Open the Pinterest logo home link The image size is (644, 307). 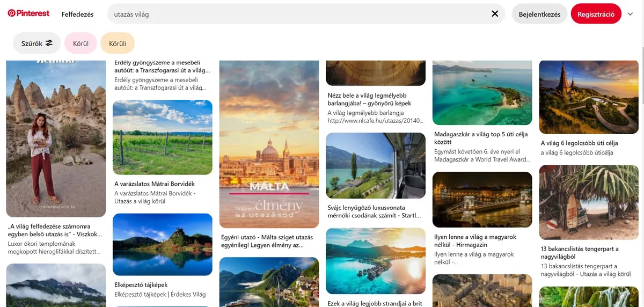(28, 14)
